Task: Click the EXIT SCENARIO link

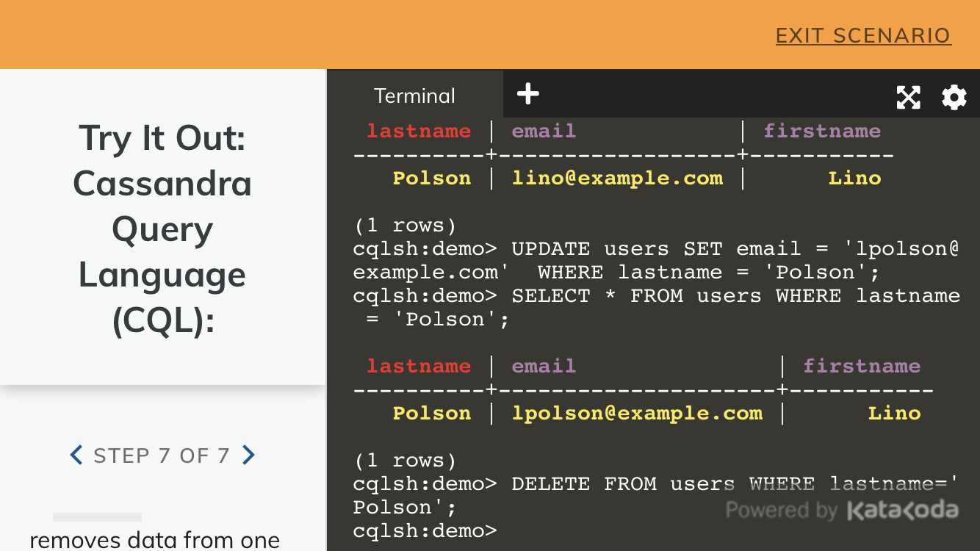Action: click(863, 35)
